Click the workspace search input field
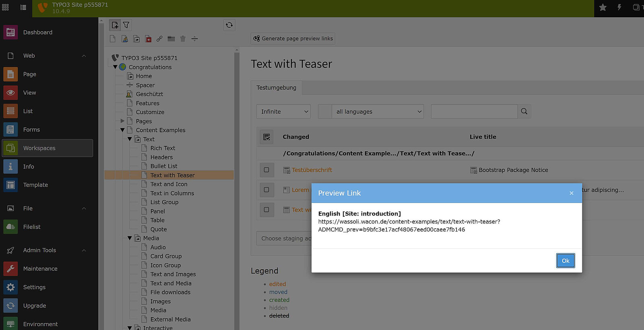 474,111
